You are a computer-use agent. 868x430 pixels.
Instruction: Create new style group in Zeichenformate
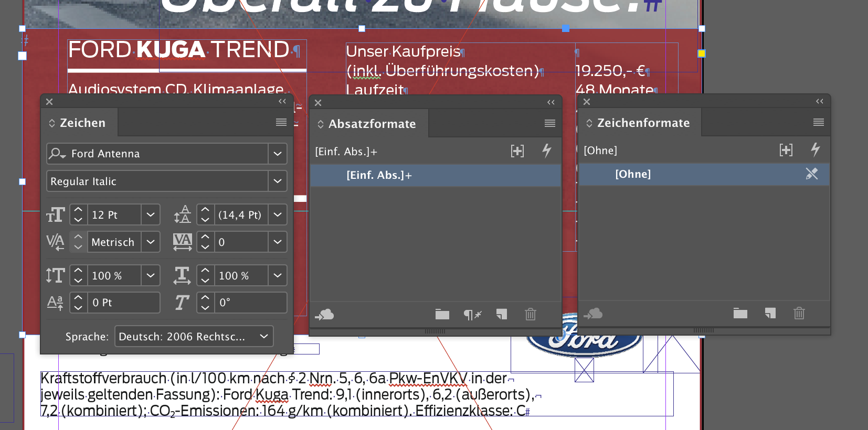pos(740,314)
